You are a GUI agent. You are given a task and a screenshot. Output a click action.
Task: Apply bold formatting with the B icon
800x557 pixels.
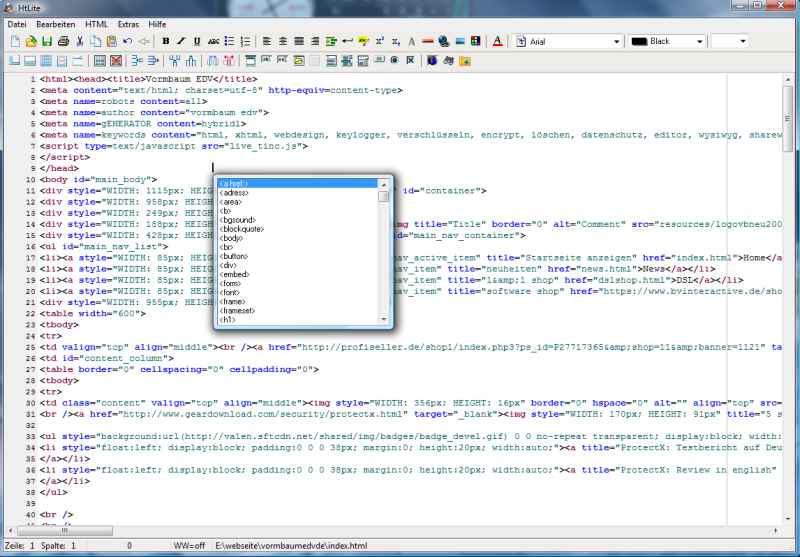165,41
